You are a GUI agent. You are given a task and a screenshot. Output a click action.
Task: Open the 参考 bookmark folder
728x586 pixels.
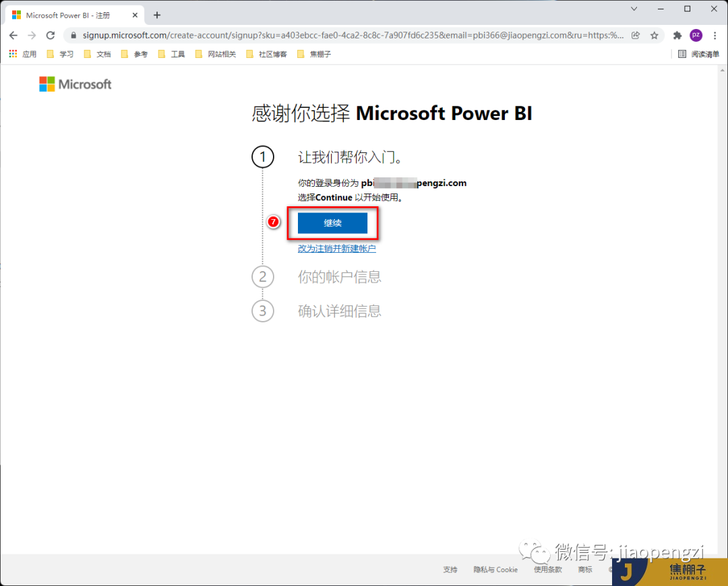pos(135,55)
